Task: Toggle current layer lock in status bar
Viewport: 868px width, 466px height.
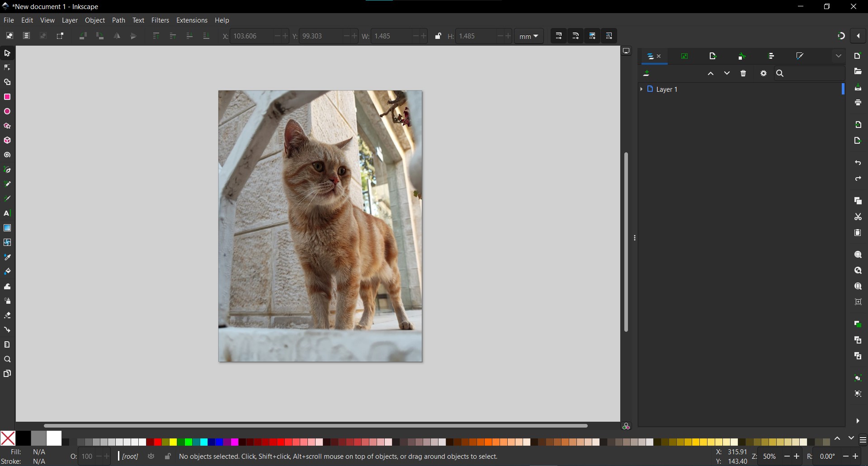Action: point(168,457)
